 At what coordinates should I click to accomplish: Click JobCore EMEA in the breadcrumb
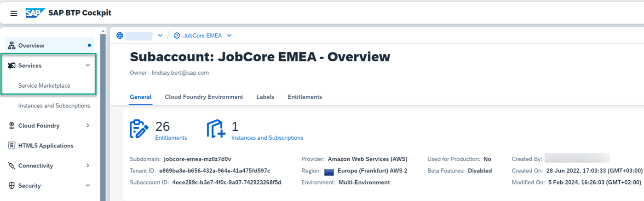[202, 35]
